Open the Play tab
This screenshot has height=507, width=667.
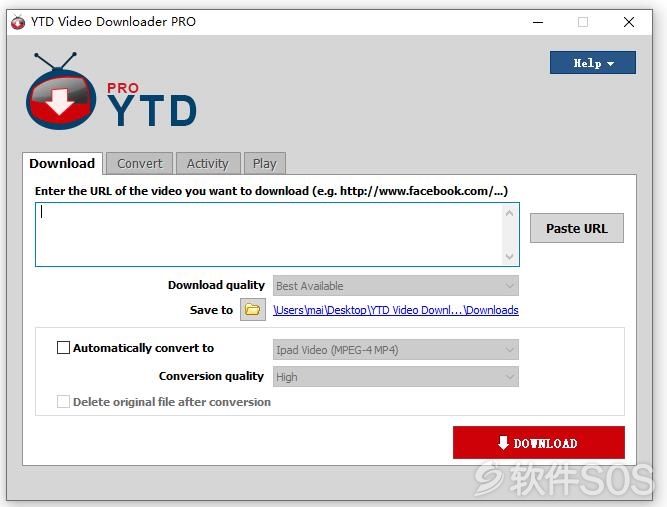265,164
